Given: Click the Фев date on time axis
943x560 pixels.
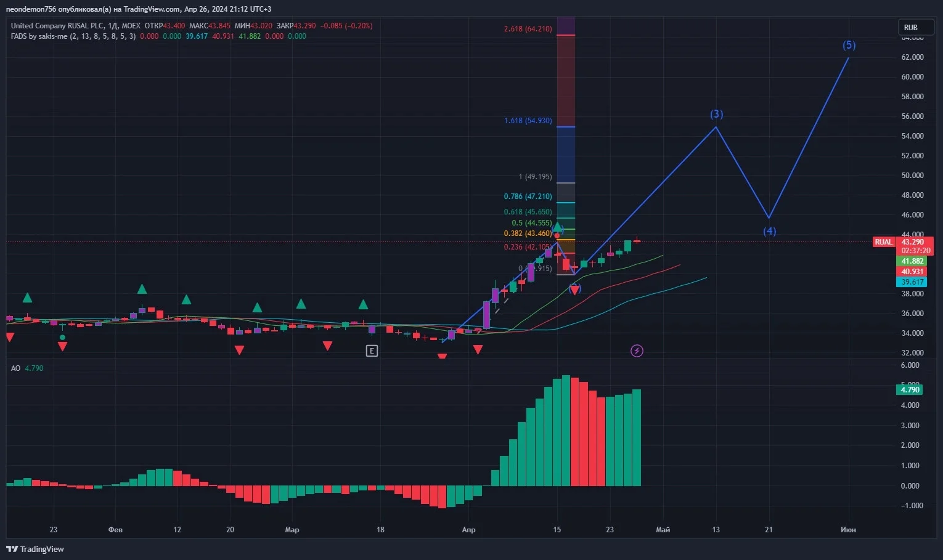Looking at the screenshot, I should coord(115,530).
